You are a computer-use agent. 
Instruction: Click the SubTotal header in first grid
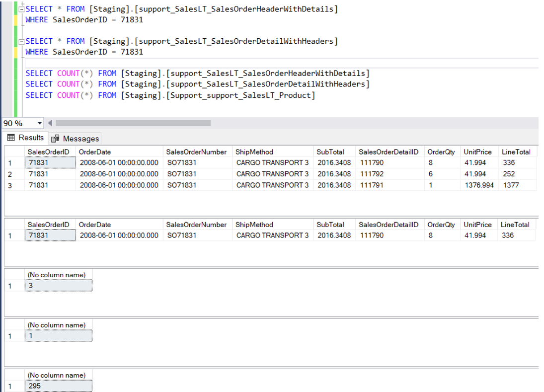[330, 152]
